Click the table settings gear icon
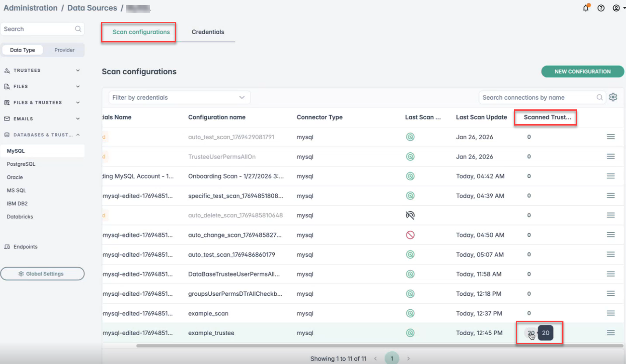 [x=613, y=98]
